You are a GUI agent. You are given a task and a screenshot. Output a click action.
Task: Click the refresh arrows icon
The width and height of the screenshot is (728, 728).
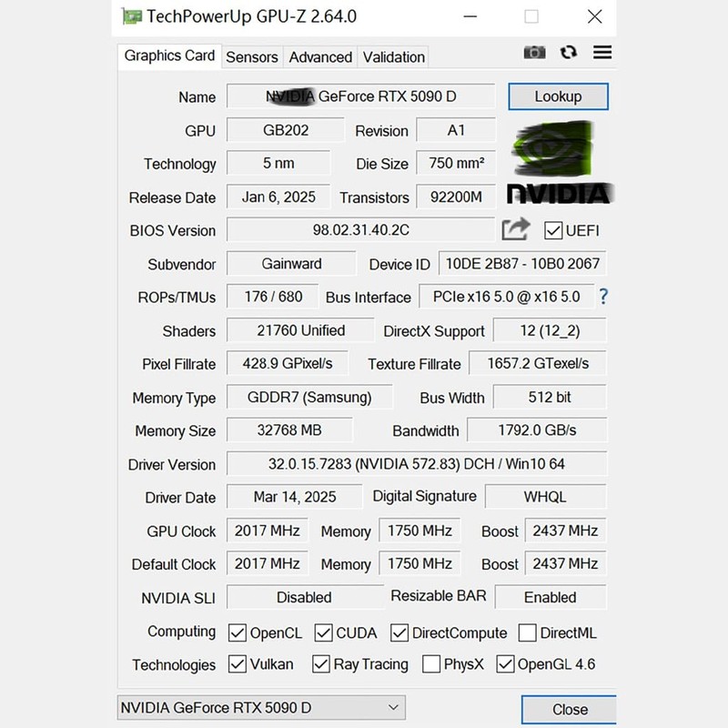(568, 52)
